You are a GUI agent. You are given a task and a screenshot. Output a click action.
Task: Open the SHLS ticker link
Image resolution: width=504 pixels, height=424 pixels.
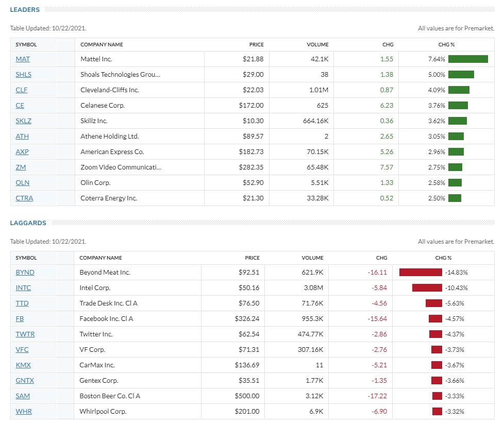pyautogui.click(x=24, y=75)
